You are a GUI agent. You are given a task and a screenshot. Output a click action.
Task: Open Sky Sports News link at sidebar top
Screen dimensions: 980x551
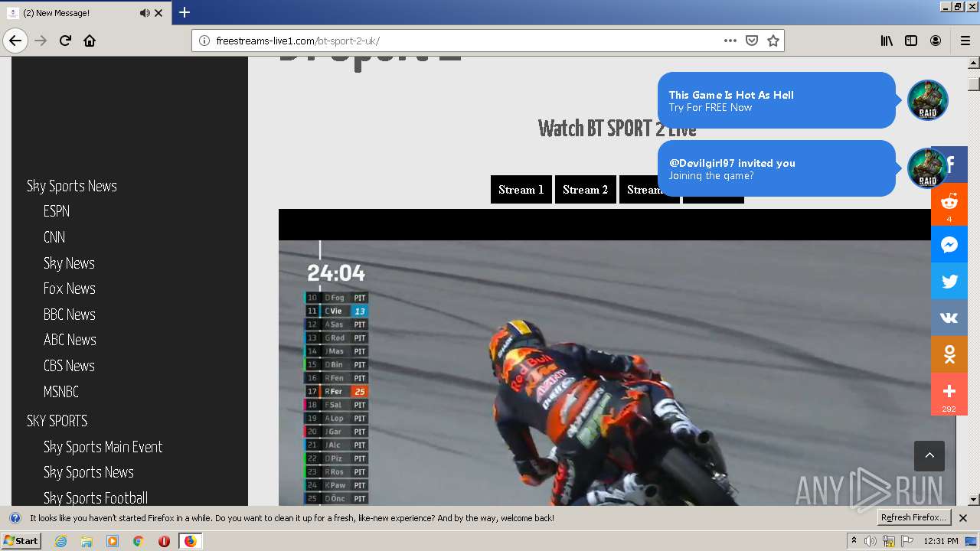[x=72, y=186]
